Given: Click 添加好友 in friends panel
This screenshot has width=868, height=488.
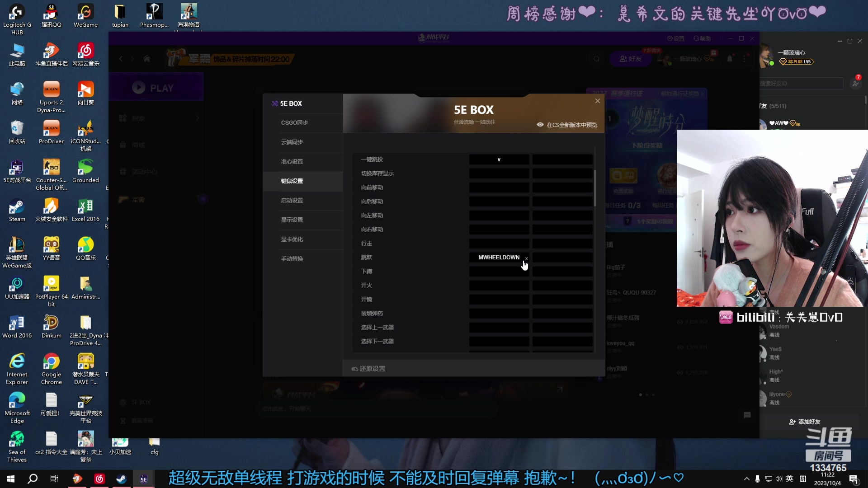Looking at the screenshot, I should 805,422.
